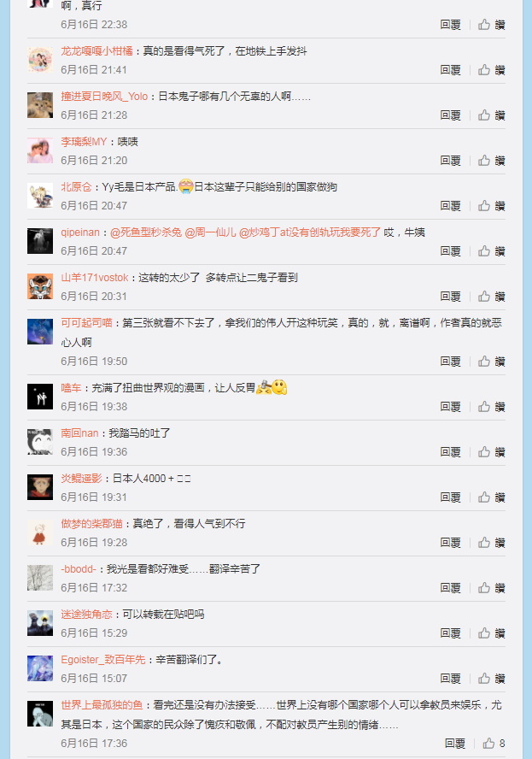Screen dimensions: 532x759
Task: Open 迷途独角恋's user profile link
Action: pos(86,615)
